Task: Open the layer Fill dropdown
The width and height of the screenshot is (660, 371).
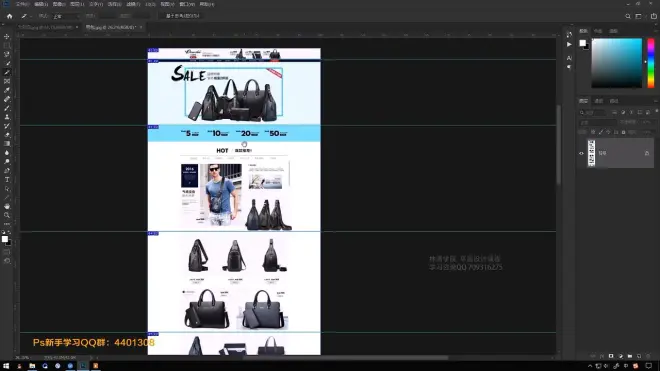Action: coord(646,132)
